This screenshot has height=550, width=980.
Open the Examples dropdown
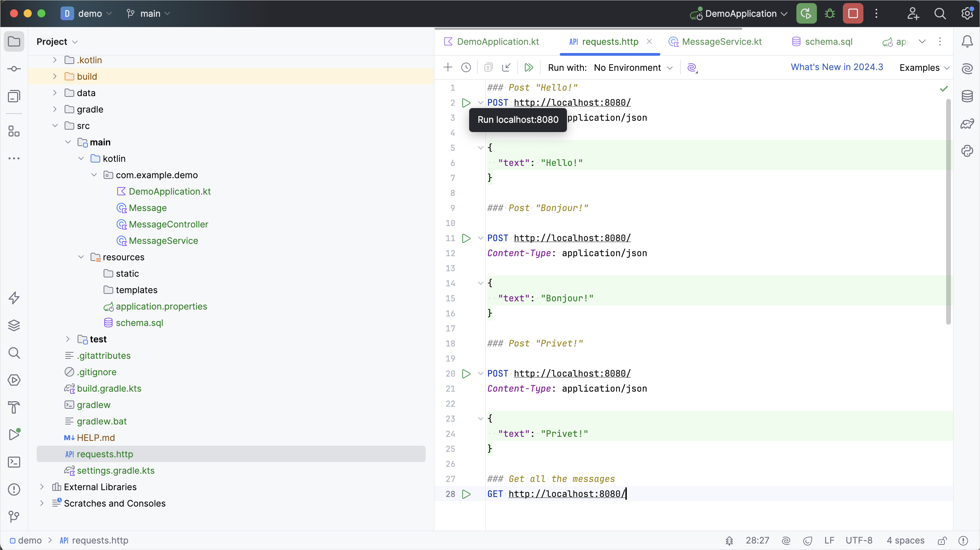[x=924, y=68]
